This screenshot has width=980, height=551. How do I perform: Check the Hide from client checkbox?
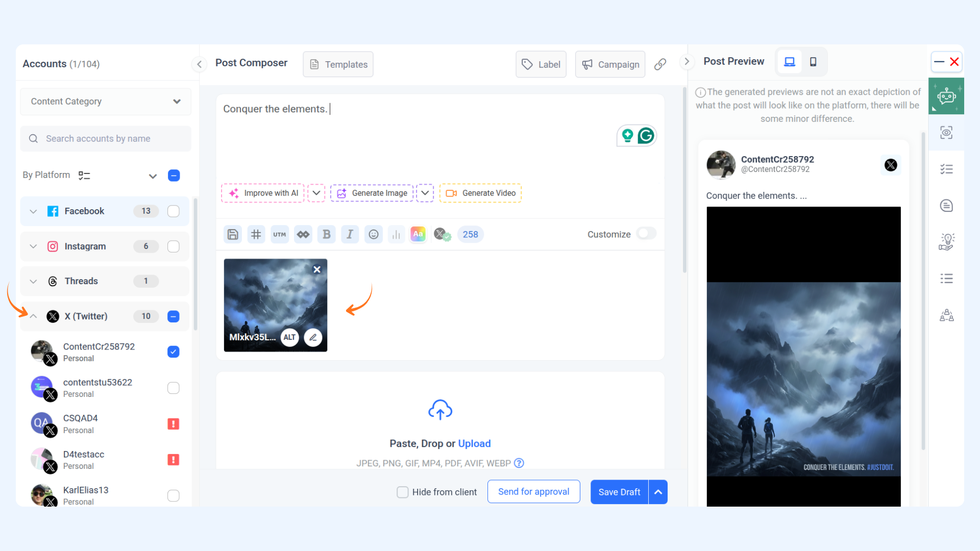[x=403, y=492]
